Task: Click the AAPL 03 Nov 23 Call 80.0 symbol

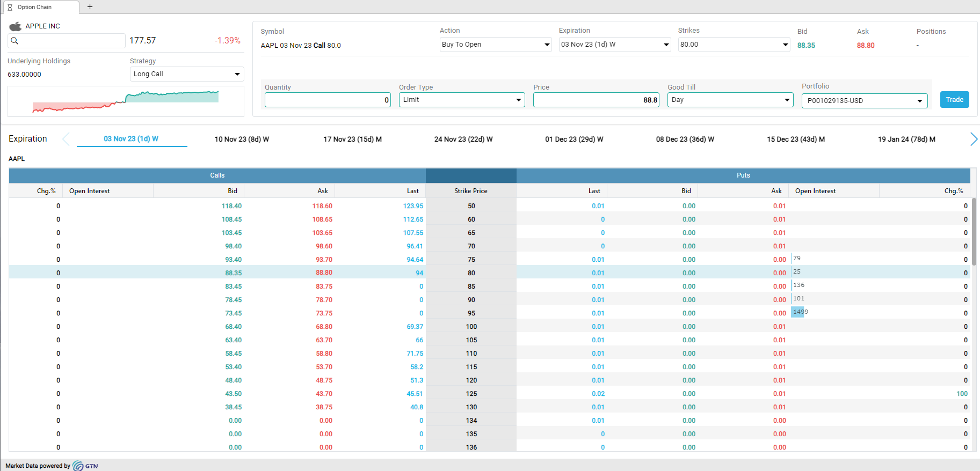Action: 301,46
